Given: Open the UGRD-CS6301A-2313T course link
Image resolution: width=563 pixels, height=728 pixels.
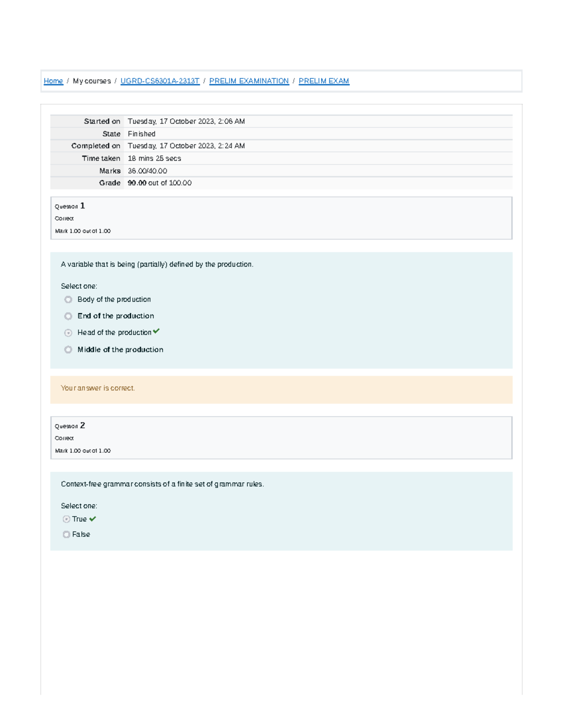Looking at the screenshot, I should pos(160,81).
